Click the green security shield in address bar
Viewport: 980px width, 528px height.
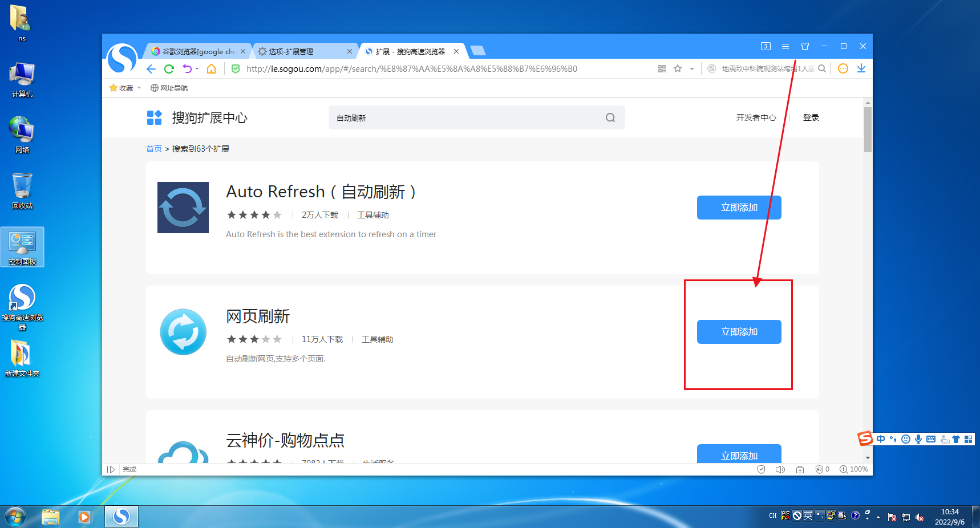[x=236, y=69]
